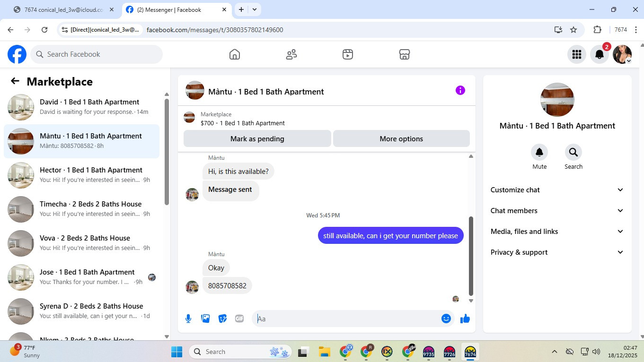This screenshot has width=644, height=362.
Task: Open the chat header apartment thumbnail
Action: click(x=195, y=91)
